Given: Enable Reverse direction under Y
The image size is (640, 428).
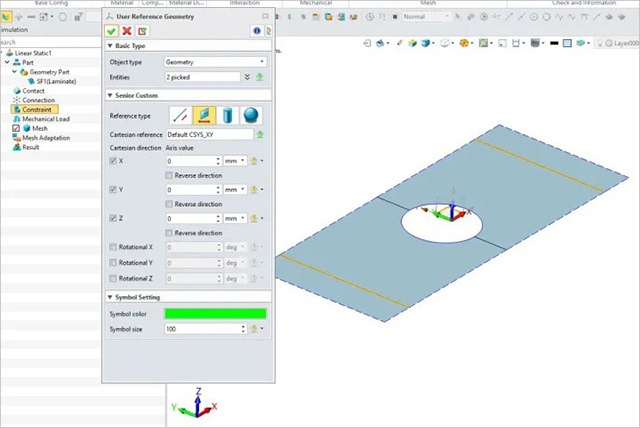Looking at the screenshot, I should click(x=169, y=204).
